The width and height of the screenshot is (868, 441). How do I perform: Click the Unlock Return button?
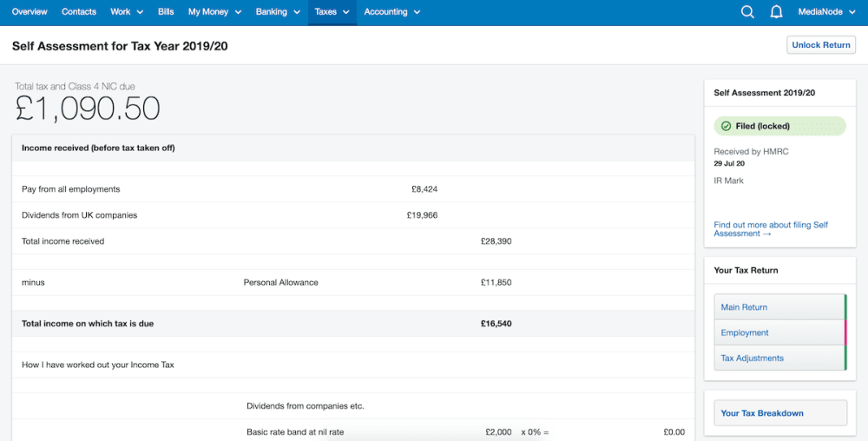[x=820, y=45]
